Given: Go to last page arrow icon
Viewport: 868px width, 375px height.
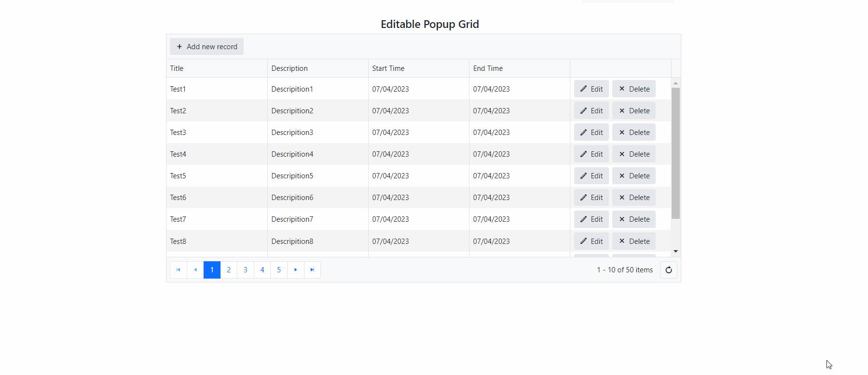Looking at the screenshot, I should 312,270.
